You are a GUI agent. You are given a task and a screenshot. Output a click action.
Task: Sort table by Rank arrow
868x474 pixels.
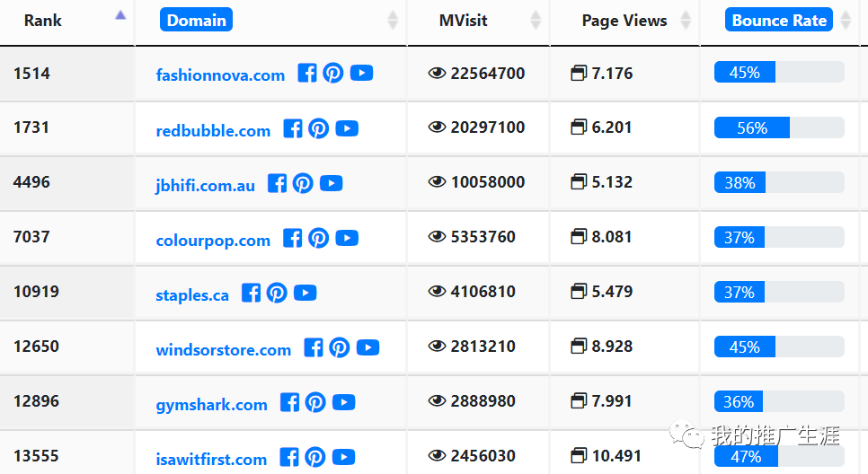(x=120, y=15)
